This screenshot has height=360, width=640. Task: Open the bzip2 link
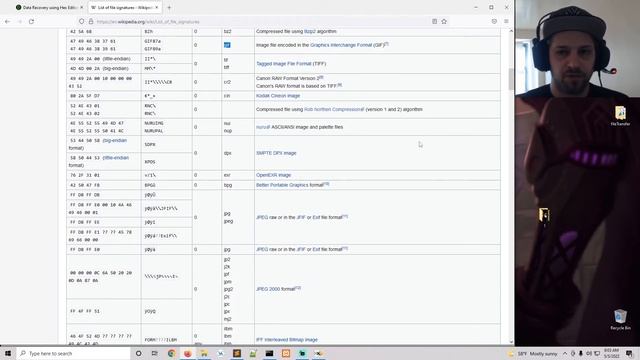click(310, 31)
